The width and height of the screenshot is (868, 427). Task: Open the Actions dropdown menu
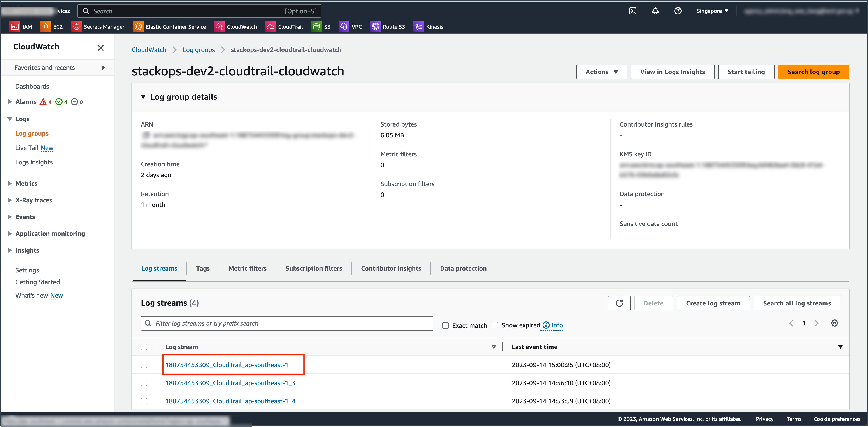pos(601,72)
